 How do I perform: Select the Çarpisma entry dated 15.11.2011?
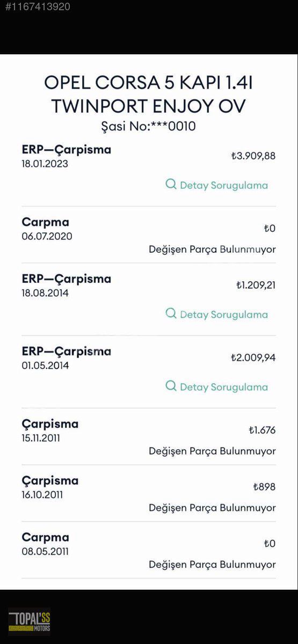point(149,437)
